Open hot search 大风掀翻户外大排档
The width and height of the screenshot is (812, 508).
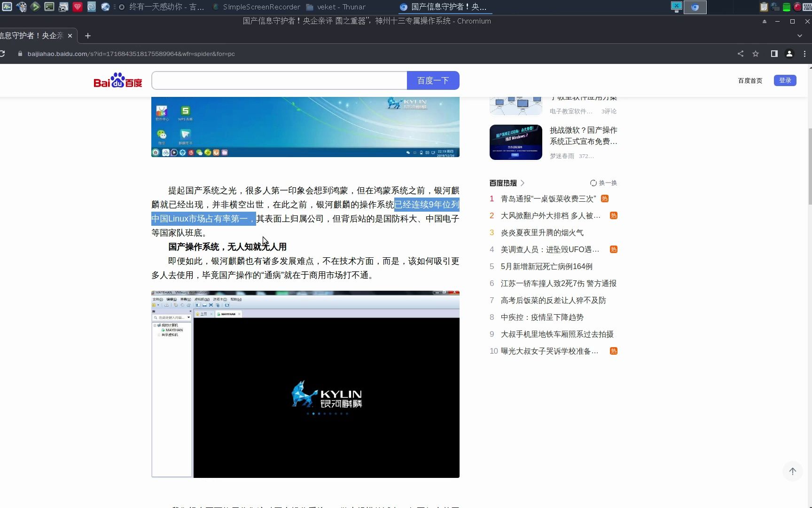point(551,216)
